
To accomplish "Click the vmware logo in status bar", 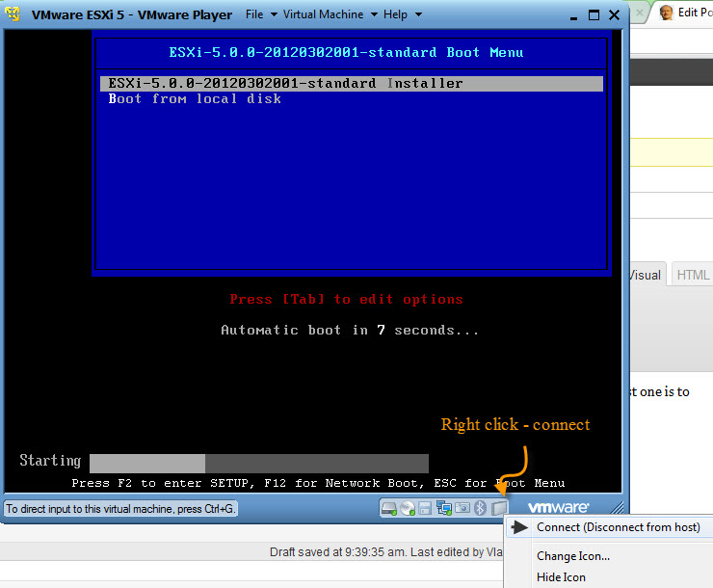I will click(559, 507).
